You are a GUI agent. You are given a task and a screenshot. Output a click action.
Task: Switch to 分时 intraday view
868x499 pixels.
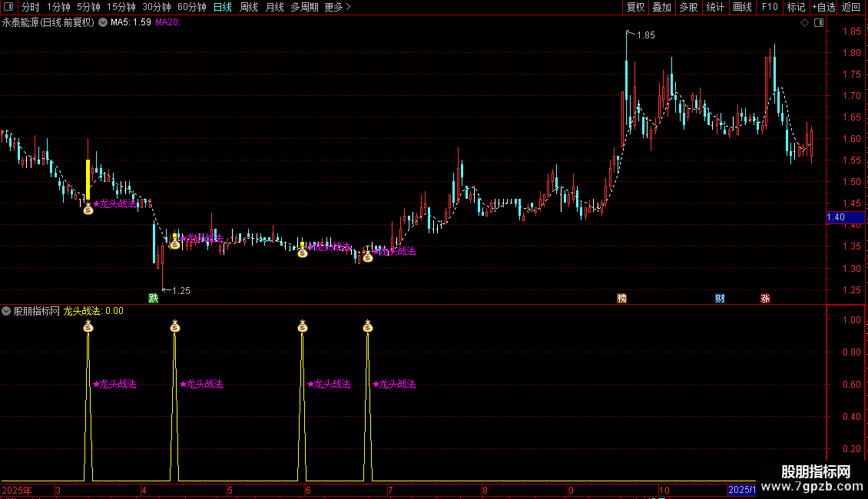tap(31, 7)
